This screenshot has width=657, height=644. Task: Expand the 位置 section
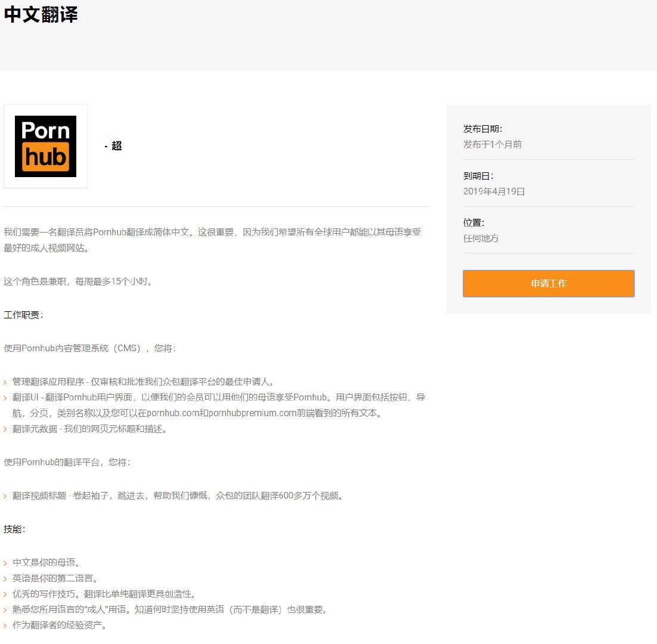[473, 222]
